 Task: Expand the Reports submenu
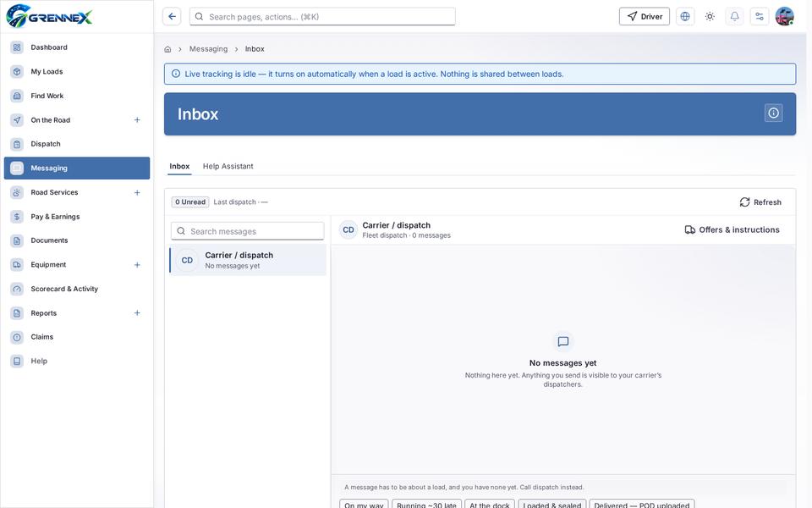pyautogui.click(x=137, y=313)
